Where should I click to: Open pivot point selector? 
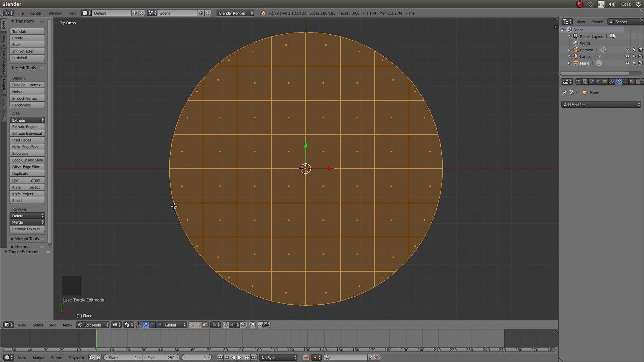(x=128, y=325)
